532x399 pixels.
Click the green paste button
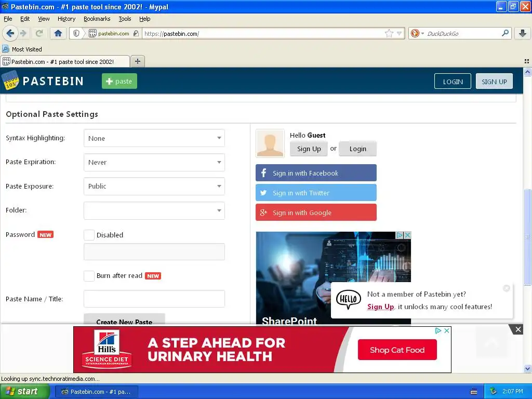pos(119,81)
